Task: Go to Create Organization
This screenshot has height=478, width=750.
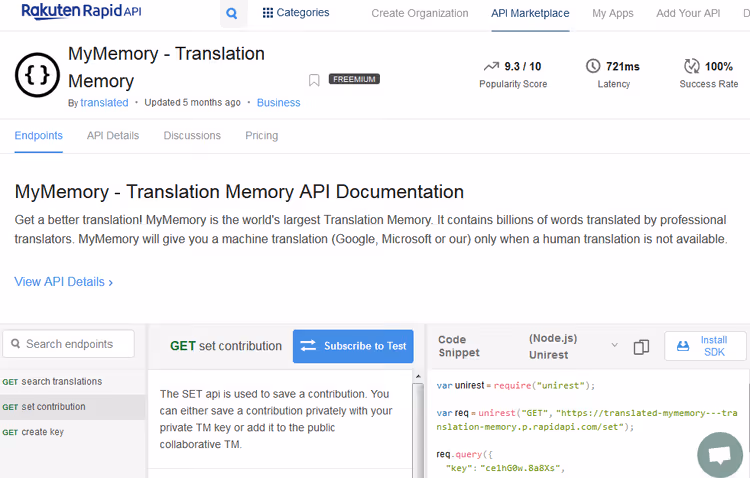Action: click(420, 13)
